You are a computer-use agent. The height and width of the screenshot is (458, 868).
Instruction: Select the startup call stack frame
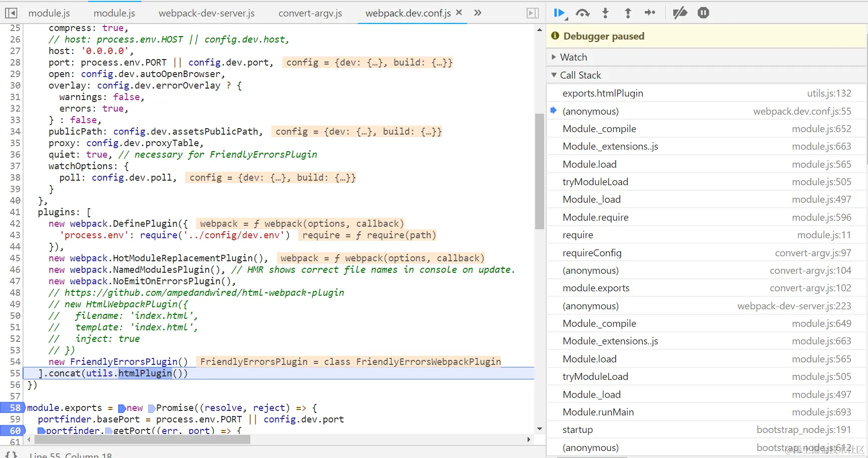(x=707, y=429)
